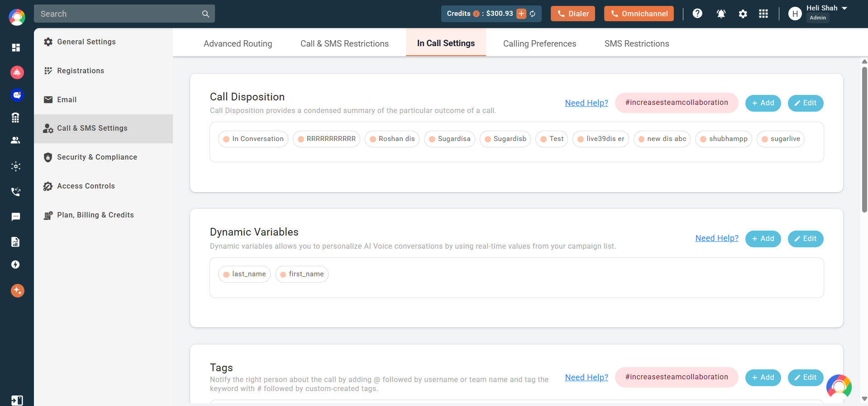Edit the Tags section
The height and width of the screenshot is (406, 868).
(x=806, y=378)
